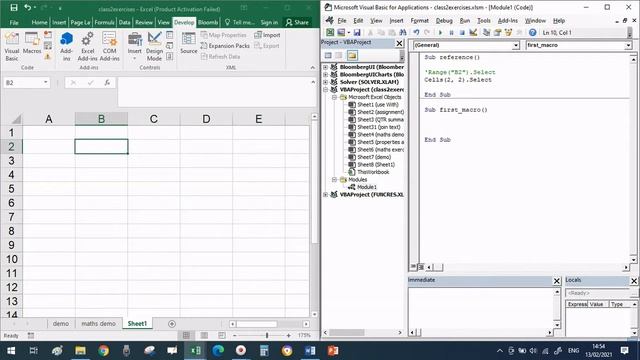This screenshot has width=640, height=360.
Task: Switch to the Formulas ribbon tab
Action: pos(104,22)
